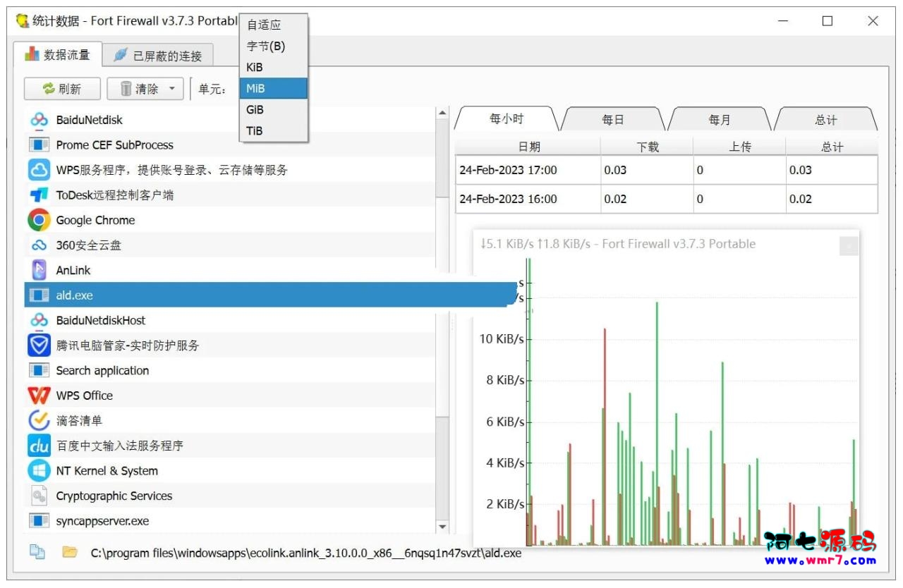Click the ToDesk remote control icon
The width and height of the screenshot is (903, 588).
pos(39,195)
